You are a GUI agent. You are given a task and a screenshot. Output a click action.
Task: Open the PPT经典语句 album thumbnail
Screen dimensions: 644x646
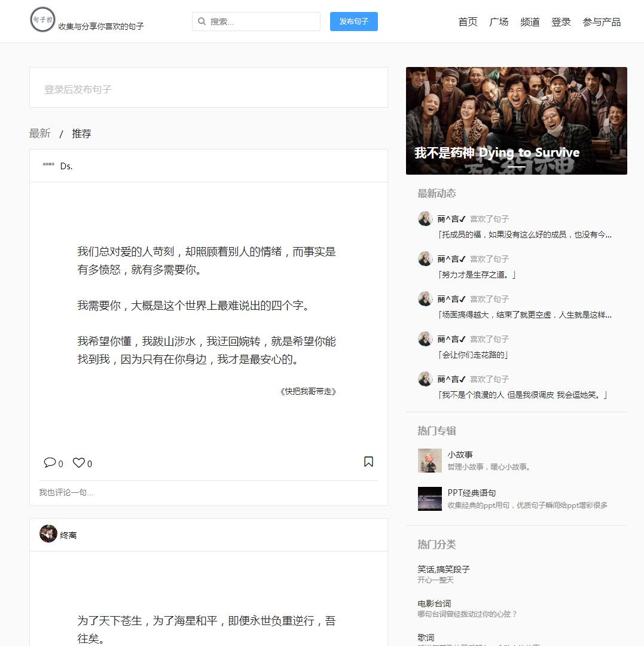(x=429, y=498)
